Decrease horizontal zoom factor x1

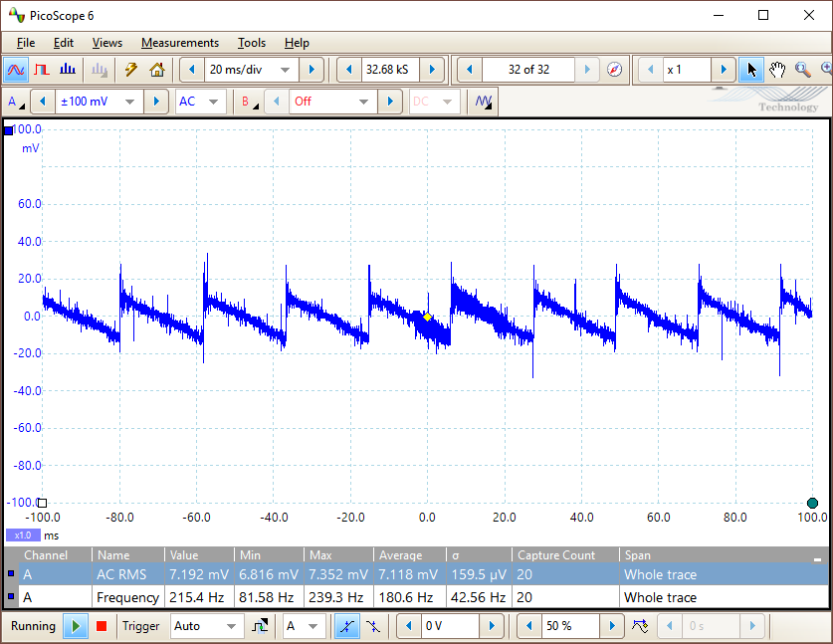650,70
